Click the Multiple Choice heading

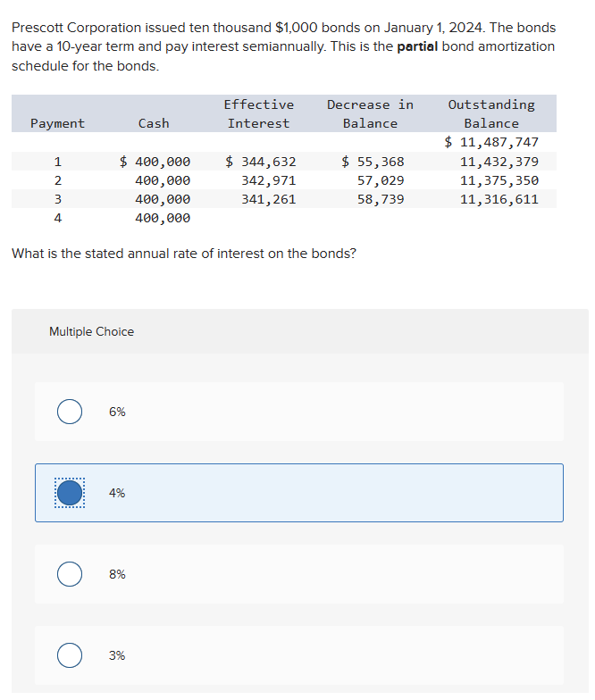click(91, 332)
